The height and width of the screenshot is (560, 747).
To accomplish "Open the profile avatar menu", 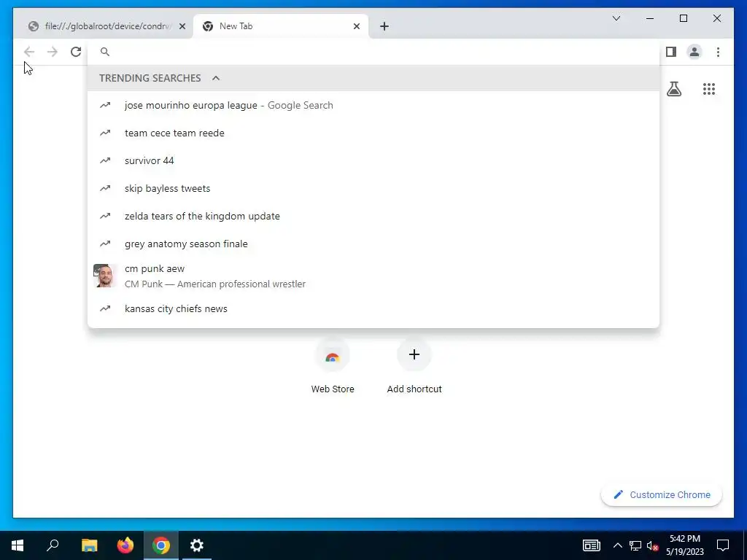I will coord(694,52).
